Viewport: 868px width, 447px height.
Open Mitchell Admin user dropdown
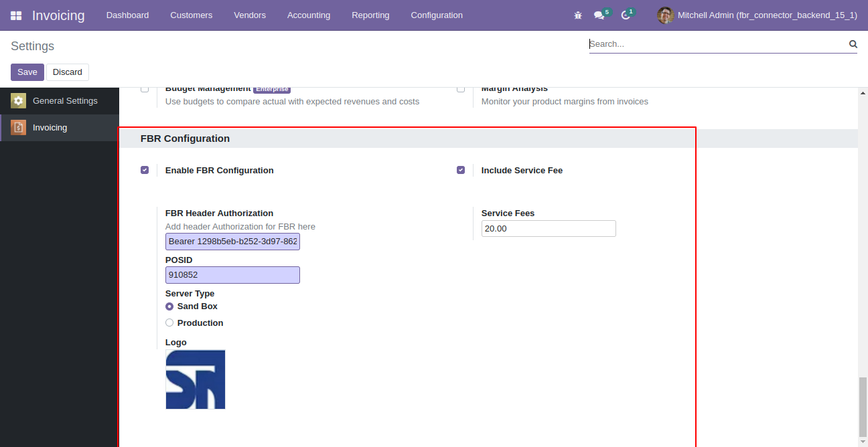click(757, 15)
